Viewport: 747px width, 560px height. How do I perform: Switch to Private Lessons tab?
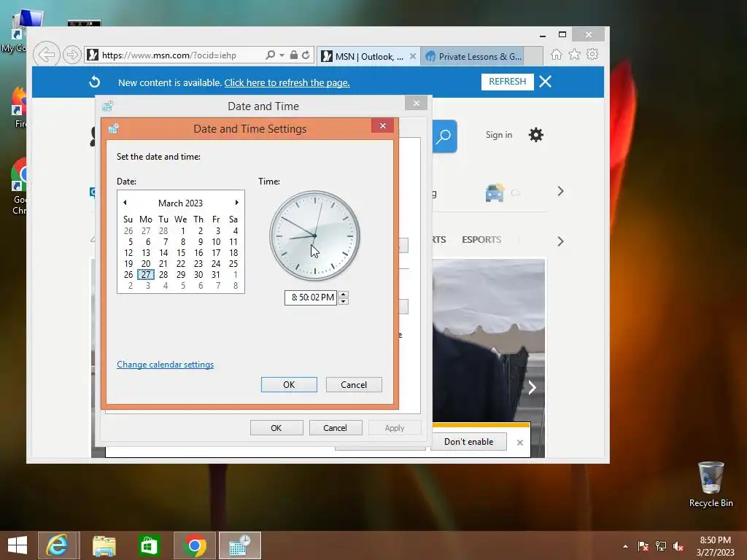(x=472, y=57)
